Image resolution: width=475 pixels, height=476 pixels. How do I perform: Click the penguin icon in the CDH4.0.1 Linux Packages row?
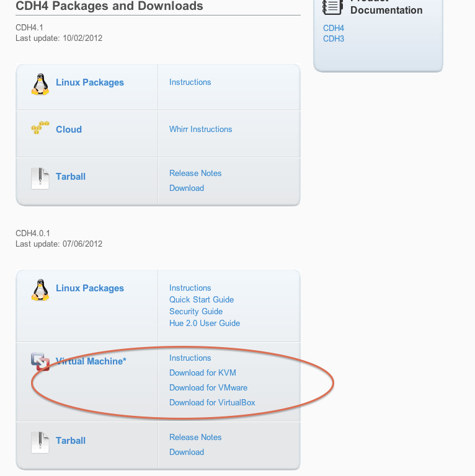click(x=40, y=290)
